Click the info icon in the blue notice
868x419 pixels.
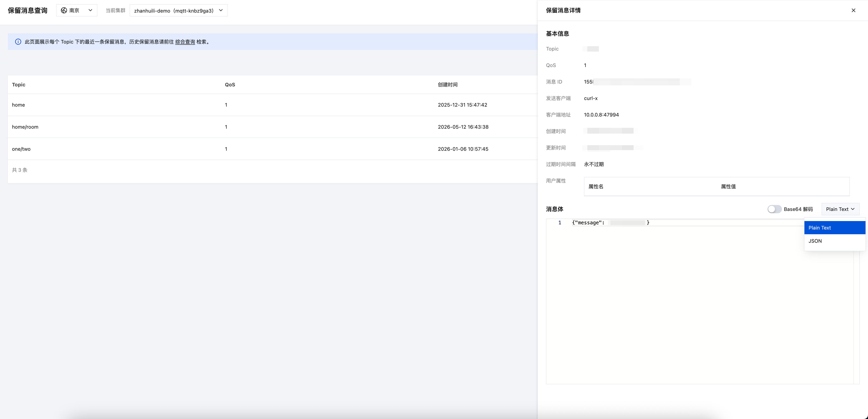[x=18, y=42]
